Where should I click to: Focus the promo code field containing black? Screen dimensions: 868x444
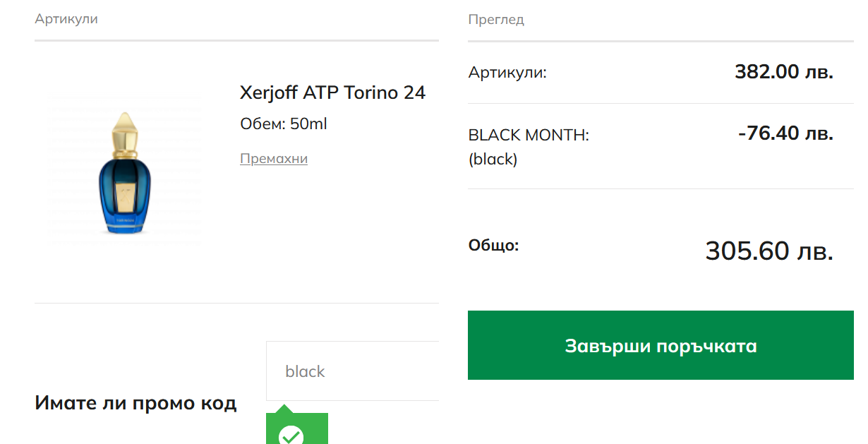click(x=352, y=371)
